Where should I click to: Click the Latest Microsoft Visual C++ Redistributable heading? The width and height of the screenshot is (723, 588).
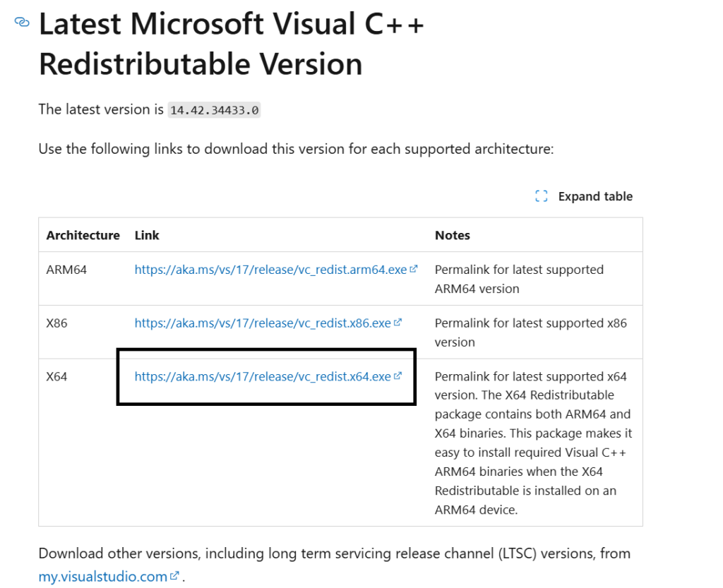(x=232, y=43)
